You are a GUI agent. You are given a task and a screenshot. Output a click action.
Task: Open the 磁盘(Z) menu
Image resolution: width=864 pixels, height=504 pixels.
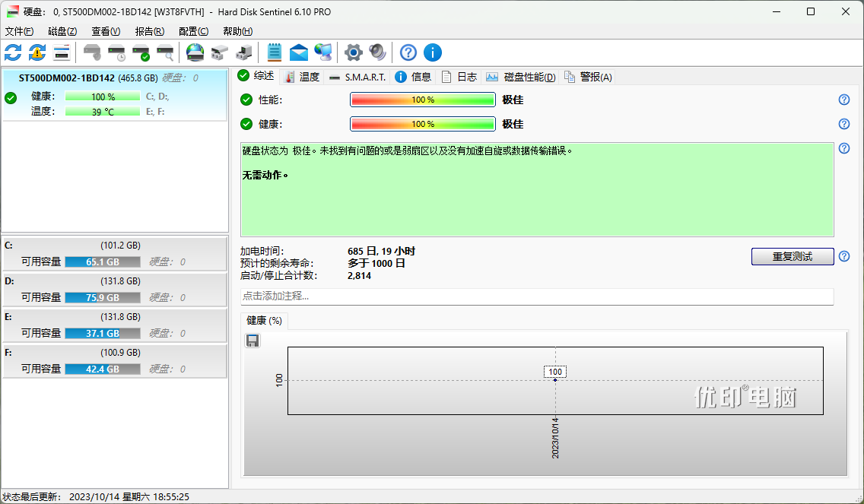(x=62, y=31)
